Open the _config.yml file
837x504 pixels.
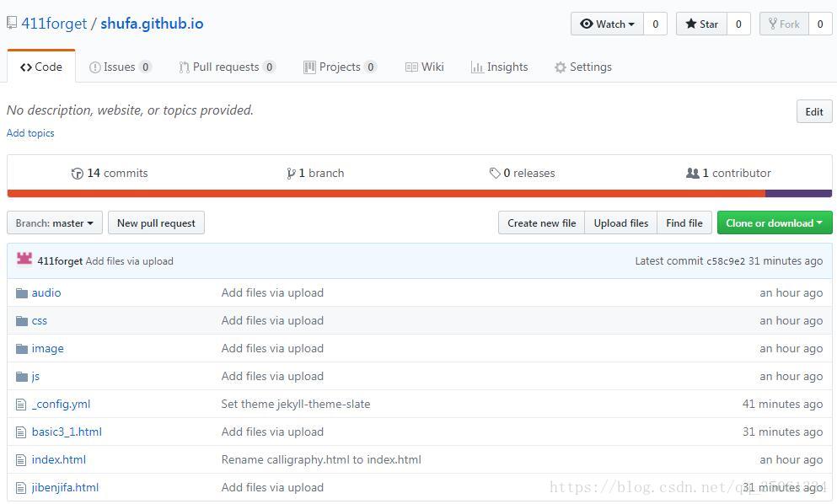click(x=61, y=405)
